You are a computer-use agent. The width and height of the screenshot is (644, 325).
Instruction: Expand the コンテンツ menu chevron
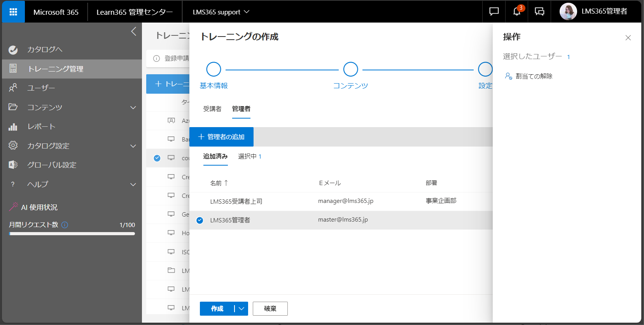tap(133, 107)
